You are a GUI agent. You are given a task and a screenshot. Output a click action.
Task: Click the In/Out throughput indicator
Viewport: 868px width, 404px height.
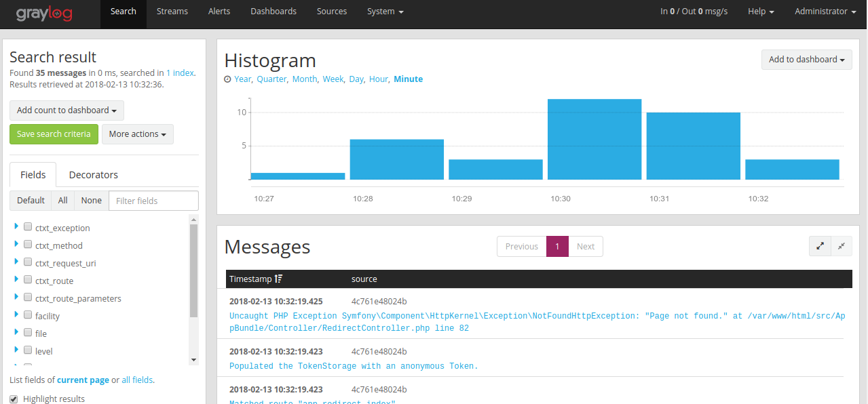coord(694,11)
